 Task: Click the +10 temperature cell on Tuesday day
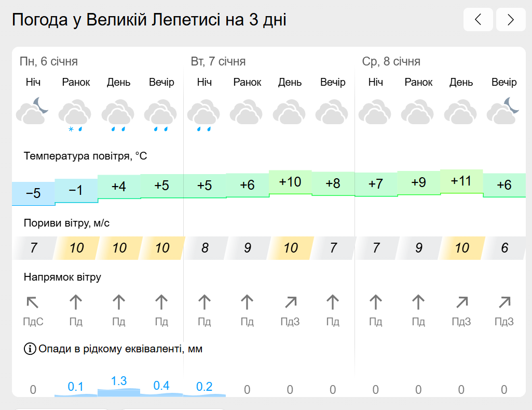[290, 182]
